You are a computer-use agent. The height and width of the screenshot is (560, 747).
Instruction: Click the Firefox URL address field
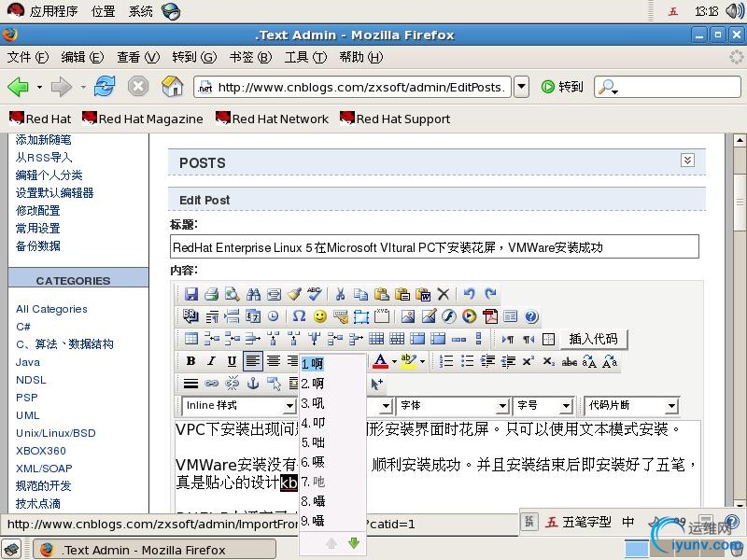coord(353,87)
